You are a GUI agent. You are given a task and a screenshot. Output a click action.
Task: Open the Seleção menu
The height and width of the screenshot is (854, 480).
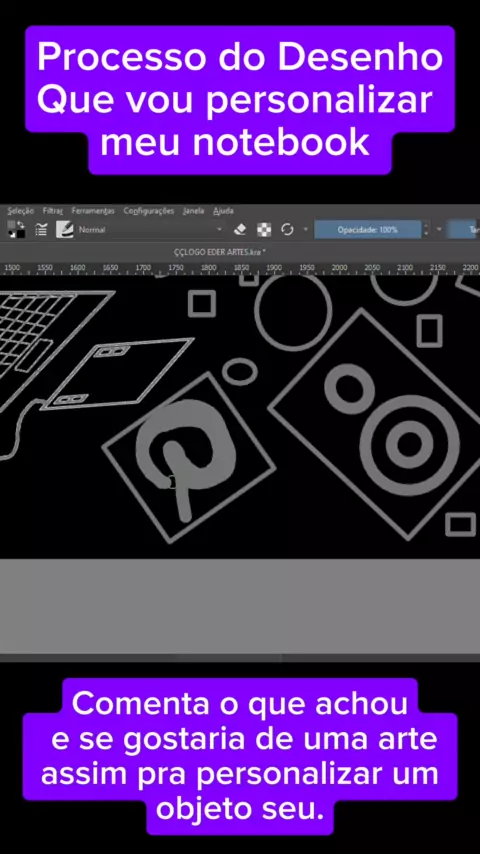tap(21, 211)
